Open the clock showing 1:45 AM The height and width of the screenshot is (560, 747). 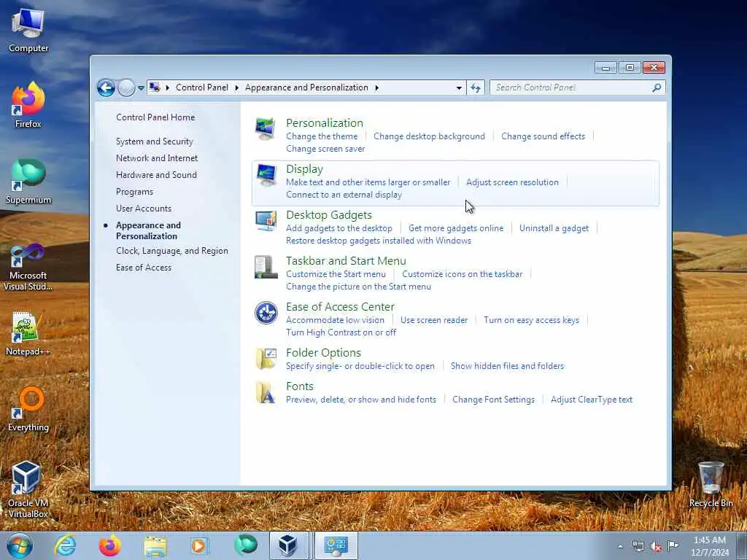coord(710,546)
